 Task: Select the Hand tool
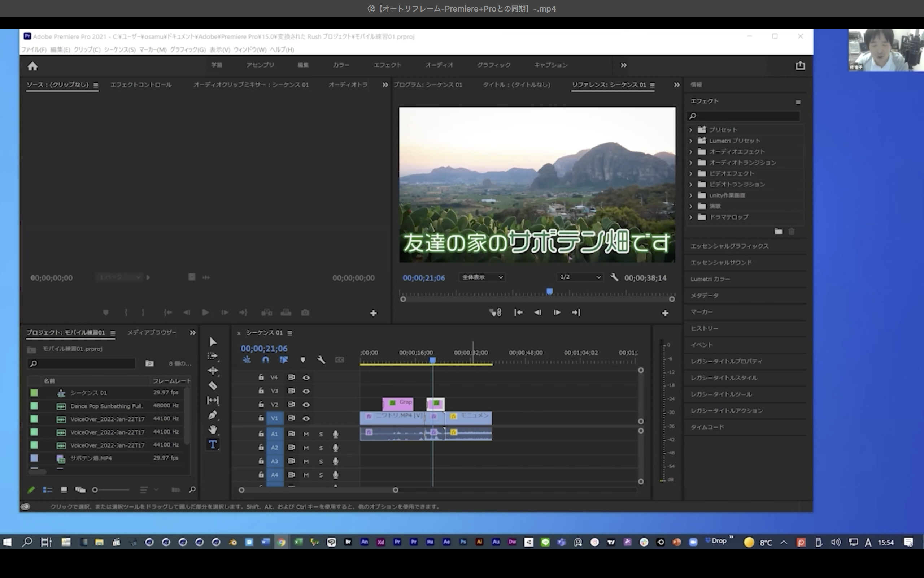coord(213,430)
